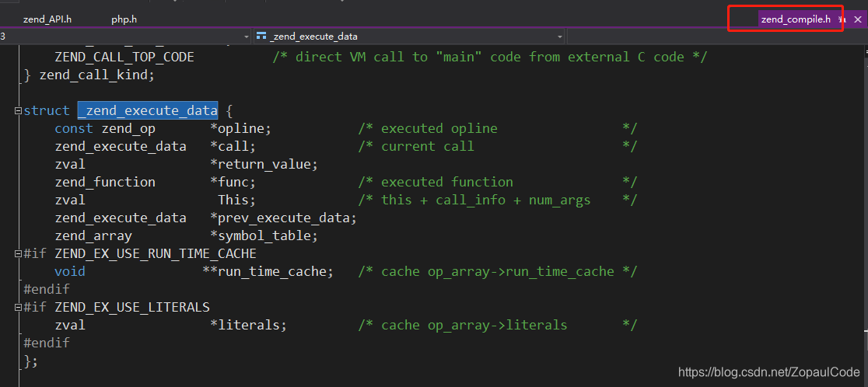This screenshot has height=387, width=868.
Task: Click the 'current call' comment
Action: pos(427,147)
